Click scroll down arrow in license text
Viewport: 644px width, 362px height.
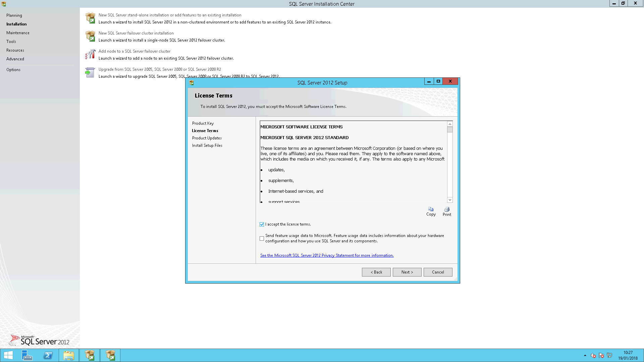(450, 200)
